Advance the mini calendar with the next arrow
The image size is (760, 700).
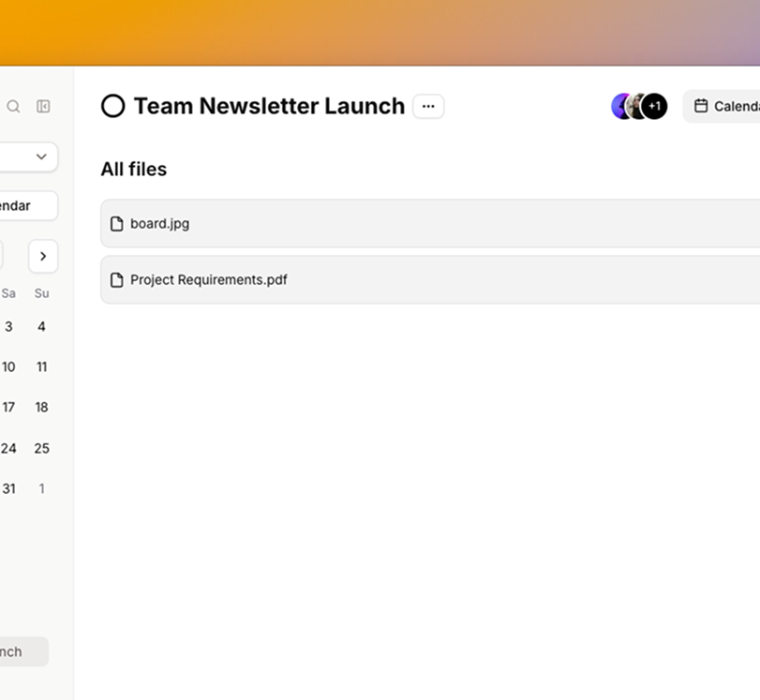point(42,256)
